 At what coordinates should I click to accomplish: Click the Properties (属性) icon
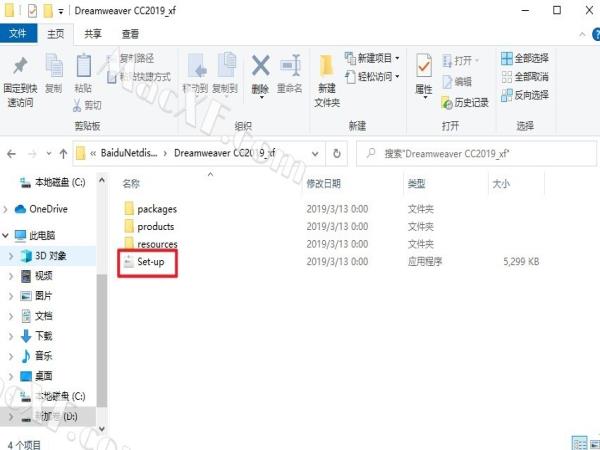pyautogui.click(x=424, y=65)
